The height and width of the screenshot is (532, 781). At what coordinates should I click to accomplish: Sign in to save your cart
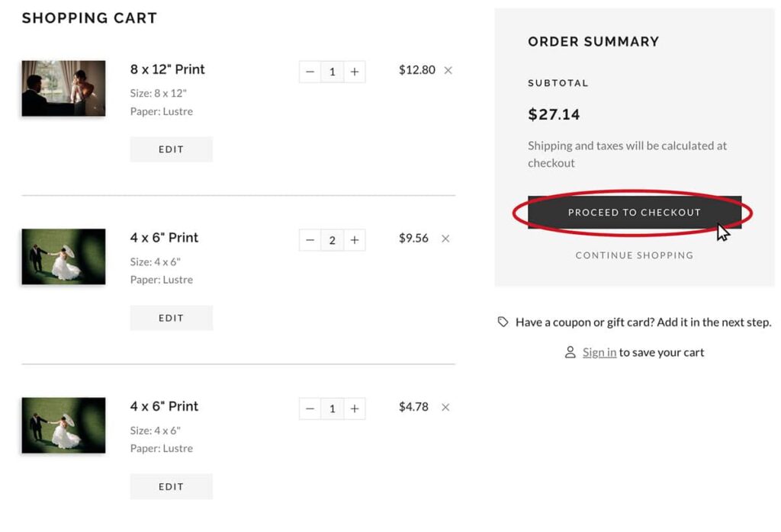point(599,352)
